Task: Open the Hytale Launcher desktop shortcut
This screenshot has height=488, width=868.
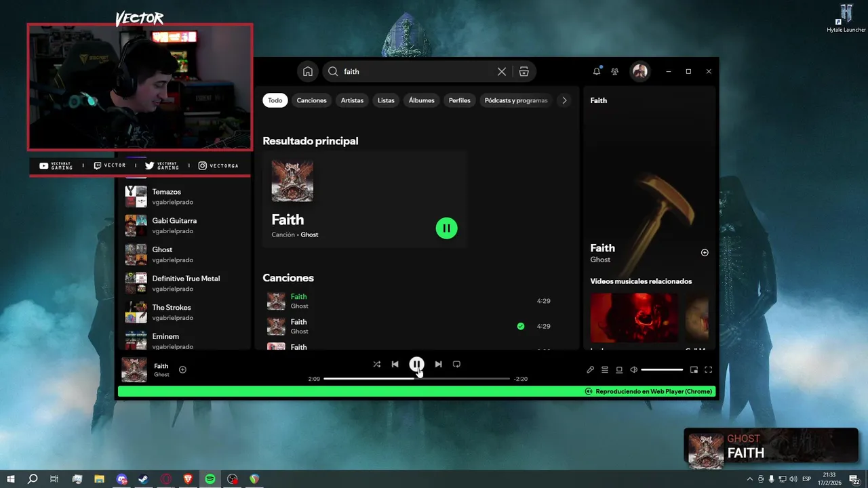Action: [x=846, y=18]
